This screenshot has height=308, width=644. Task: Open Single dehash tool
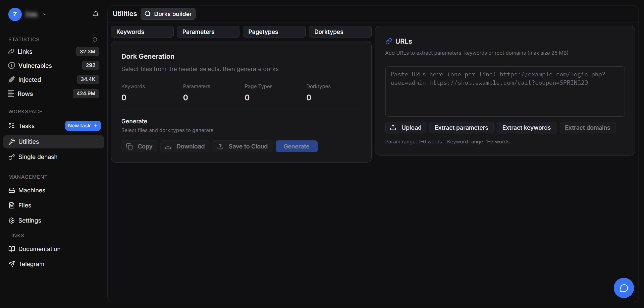click(38, 157)
